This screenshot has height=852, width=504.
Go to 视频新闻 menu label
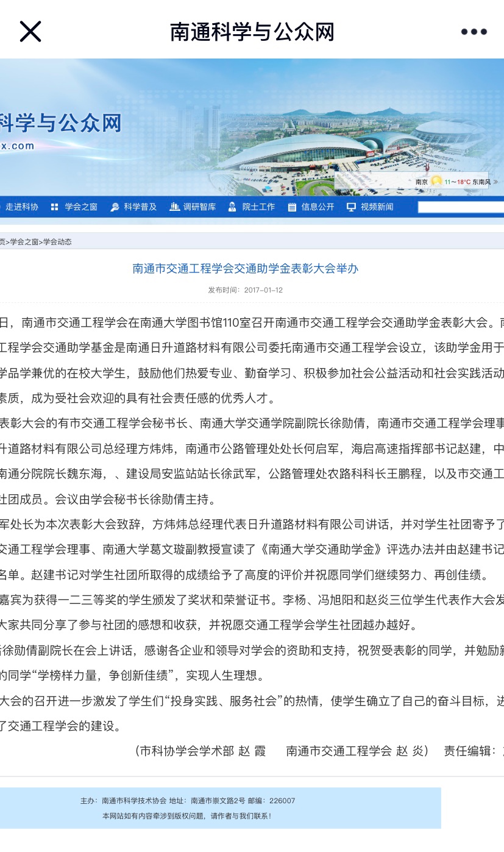[x=377, y=207]
